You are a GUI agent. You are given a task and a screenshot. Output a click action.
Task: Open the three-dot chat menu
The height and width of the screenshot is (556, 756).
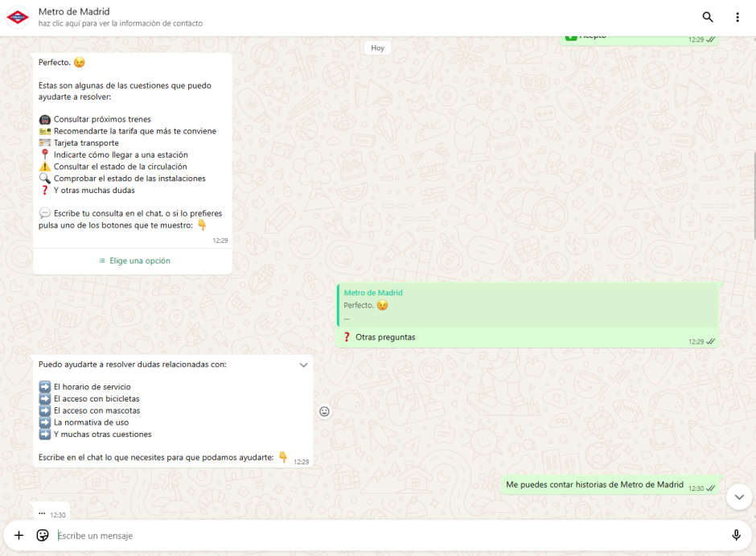pos(738,18)
